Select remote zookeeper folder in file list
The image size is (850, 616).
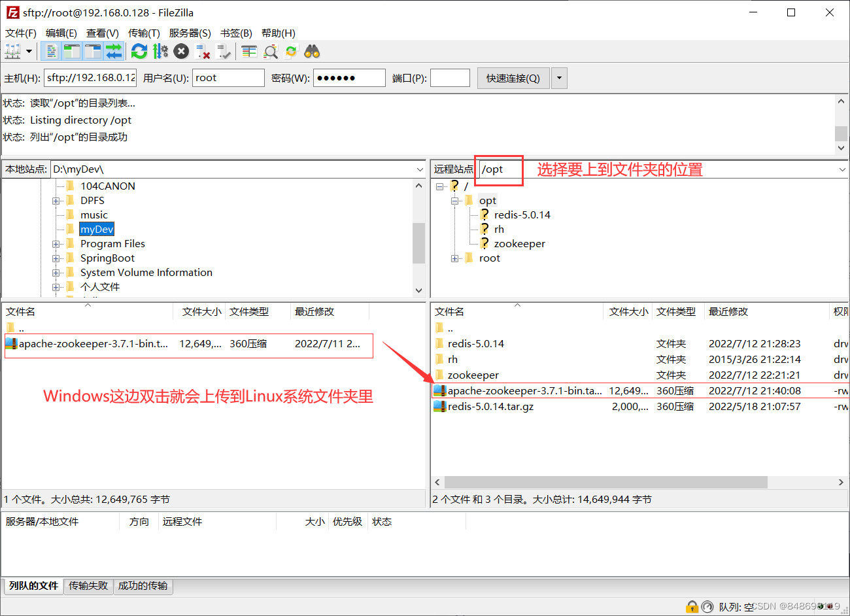tap(641, 375)
